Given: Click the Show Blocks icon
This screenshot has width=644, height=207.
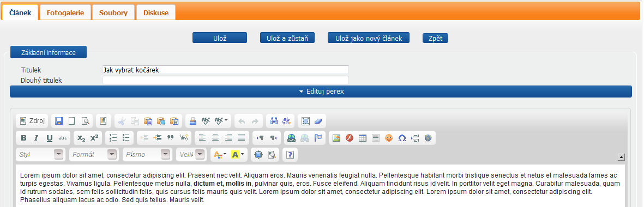Looking at the screenshot, I should tap(272, 155).
